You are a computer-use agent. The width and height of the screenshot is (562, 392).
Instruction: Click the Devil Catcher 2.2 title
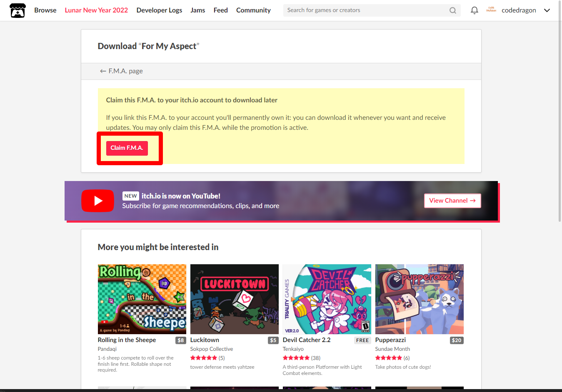307,340
